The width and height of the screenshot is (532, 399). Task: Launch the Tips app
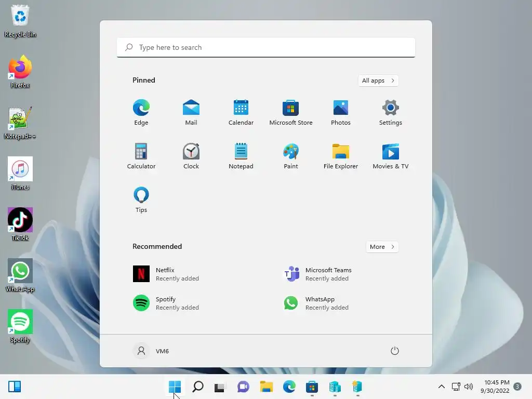click(141, 200)
